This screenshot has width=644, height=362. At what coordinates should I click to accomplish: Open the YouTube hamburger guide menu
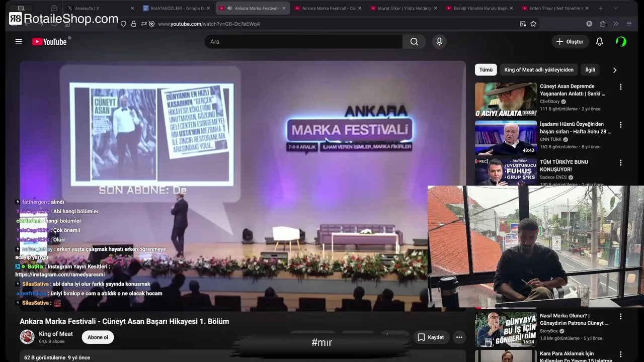click(19, 42)
